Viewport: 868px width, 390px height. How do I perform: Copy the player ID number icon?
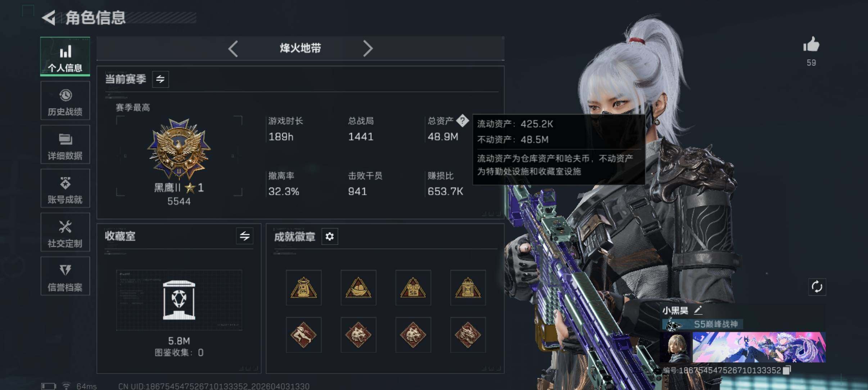point(787,370)
